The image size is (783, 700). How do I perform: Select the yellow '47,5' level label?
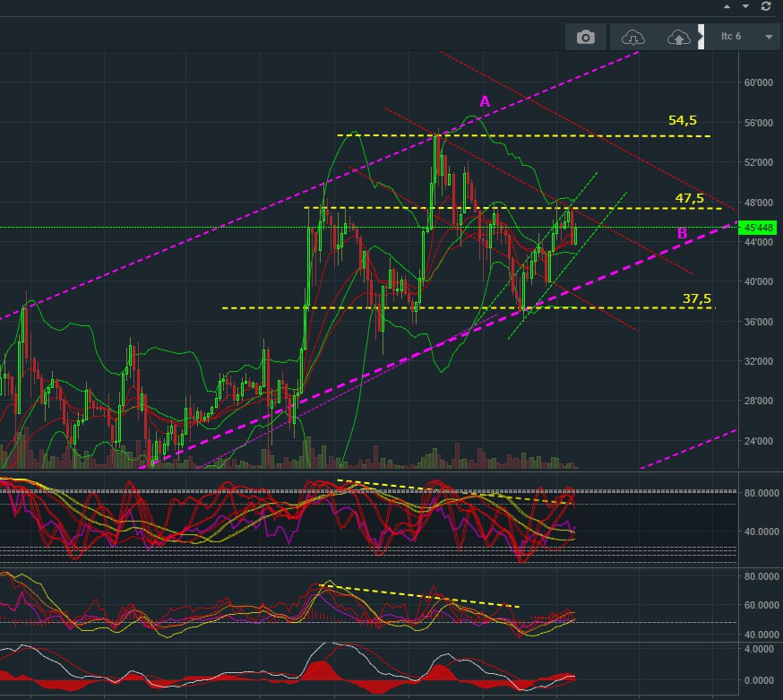pos(689,198)
